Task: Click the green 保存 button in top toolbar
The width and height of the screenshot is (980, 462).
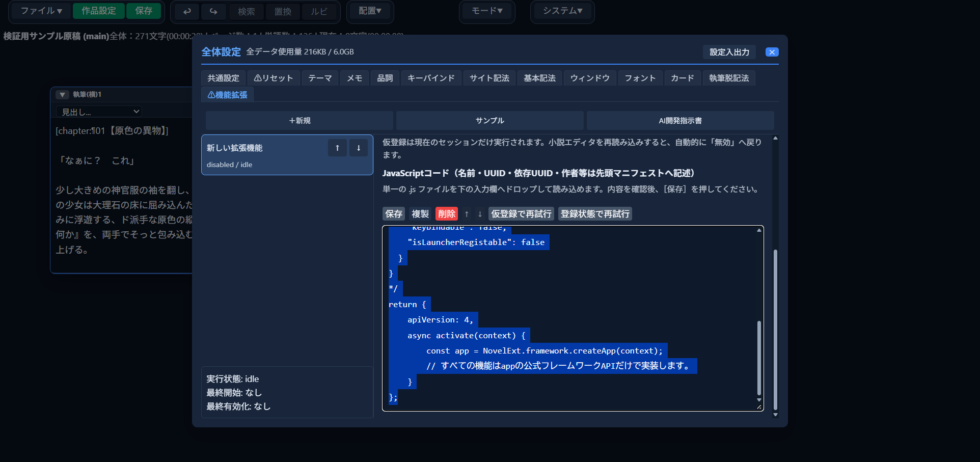Action: 144,11
